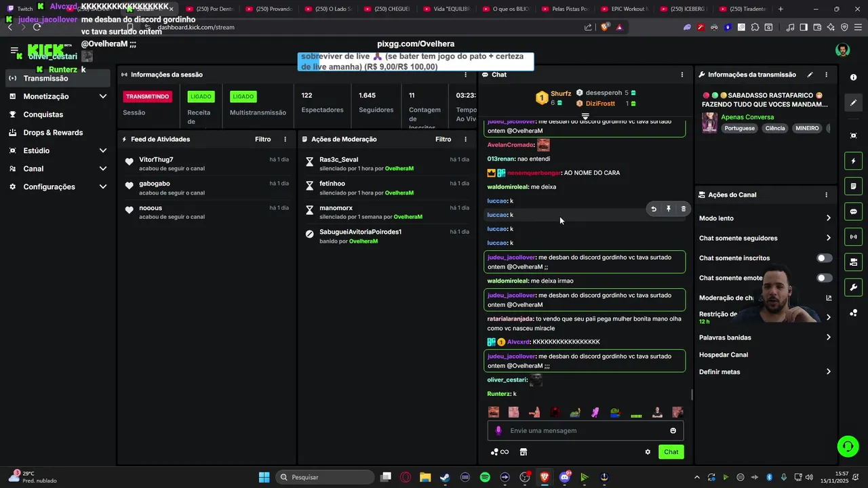Open Informações da transmissão options menu
Image resolution: width=868 pixels, height=488 pixels.
coord(826,75)
